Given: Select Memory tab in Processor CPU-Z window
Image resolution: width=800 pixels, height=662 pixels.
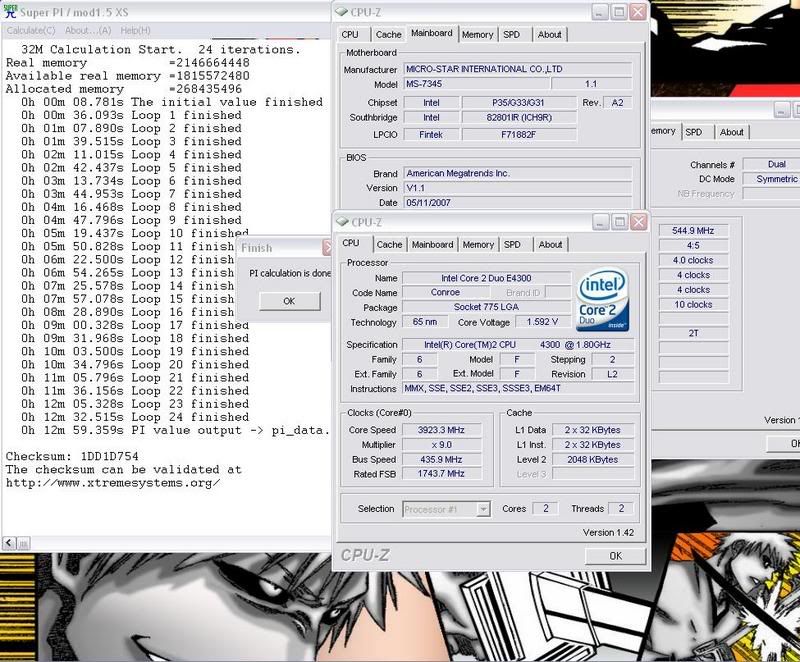Looking at the screenshot, I should [x=478, y=244].
